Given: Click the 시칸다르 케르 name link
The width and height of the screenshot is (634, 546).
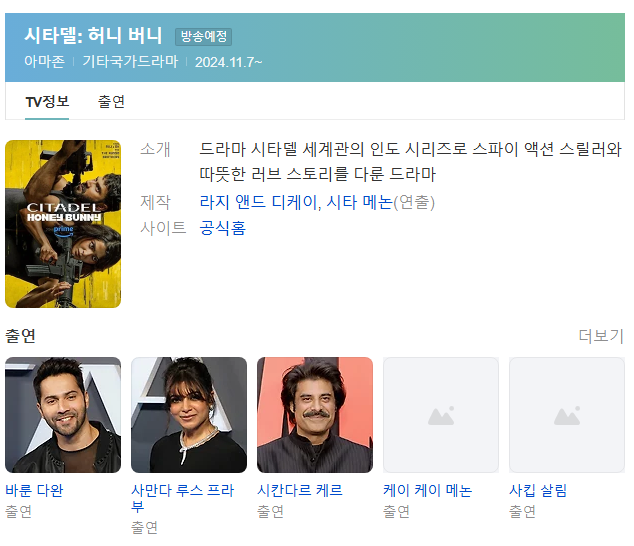Looking at the screenshot, I should [x=300, y=490].
